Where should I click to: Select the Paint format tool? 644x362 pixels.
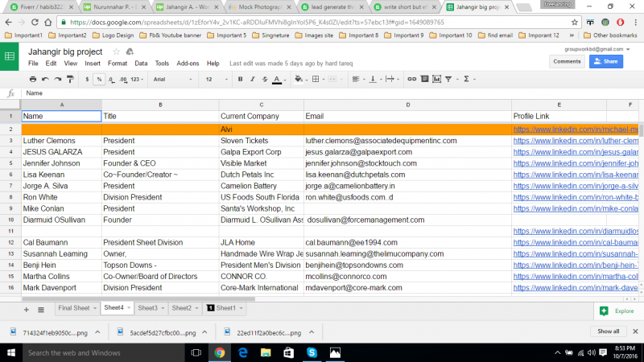click(70, 79)
